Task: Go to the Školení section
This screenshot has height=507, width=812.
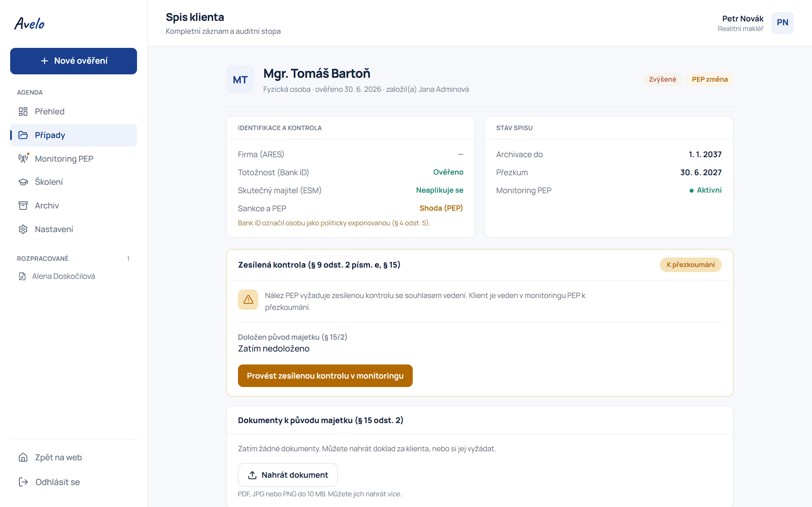Action: tap(74, 182)
